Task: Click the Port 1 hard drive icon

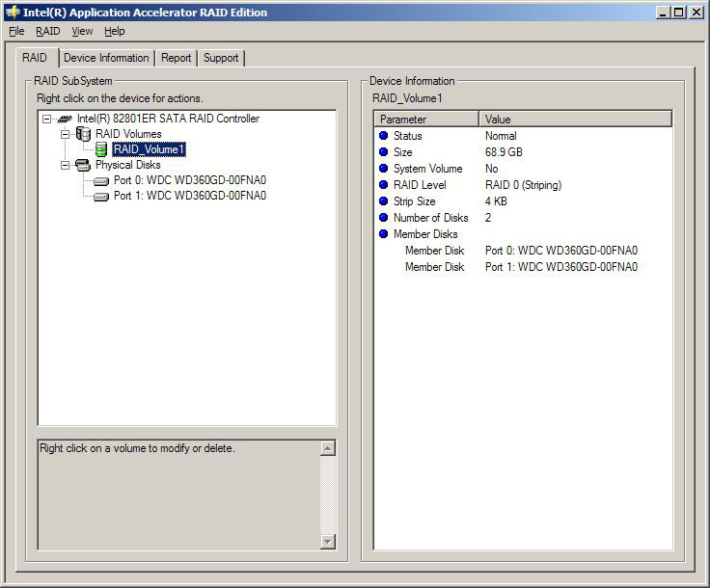Action: pos(101,197)
